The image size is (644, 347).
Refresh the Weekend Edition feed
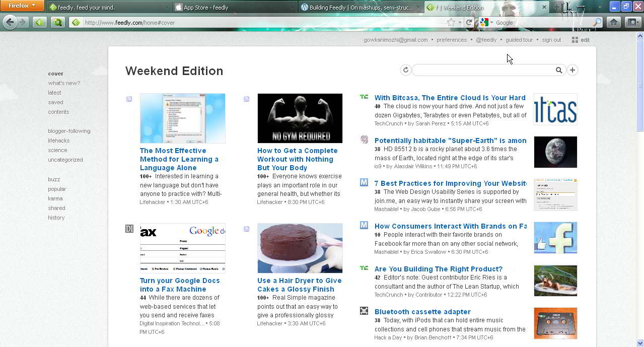pyautogui.click(x=406, y=70)
